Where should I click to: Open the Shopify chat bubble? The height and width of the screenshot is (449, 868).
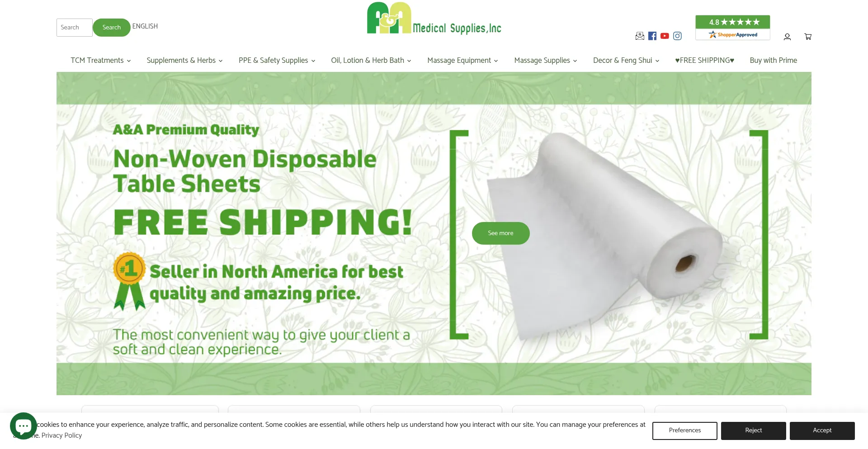[24, 426]
